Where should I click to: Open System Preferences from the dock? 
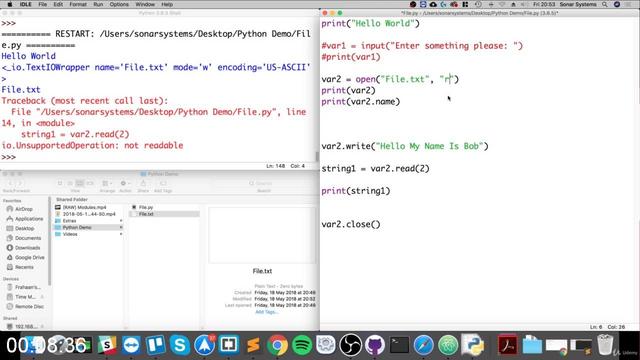(x=326, y=345)
